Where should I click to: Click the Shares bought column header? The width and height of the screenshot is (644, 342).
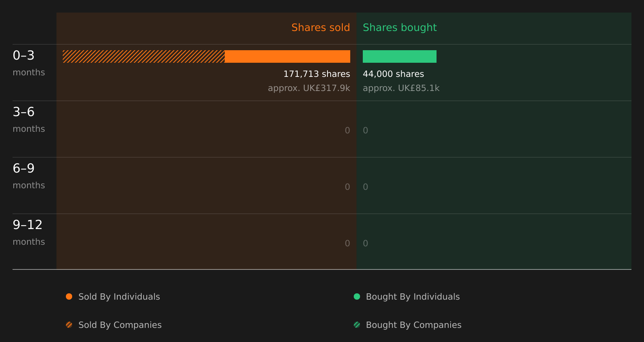(400, 27)
